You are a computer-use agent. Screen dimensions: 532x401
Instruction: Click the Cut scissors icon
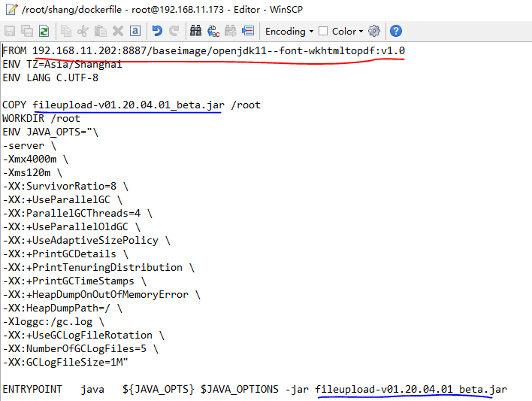pos(83,31)
